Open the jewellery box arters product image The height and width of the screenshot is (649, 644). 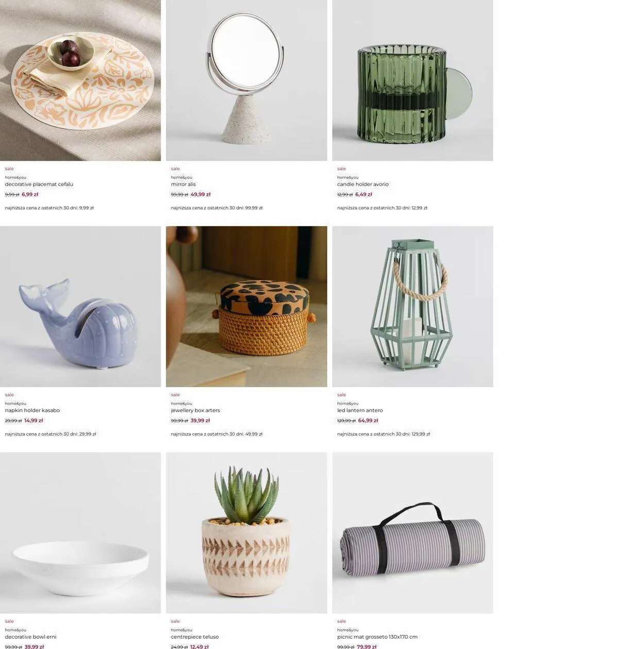(x=246, y=306)
